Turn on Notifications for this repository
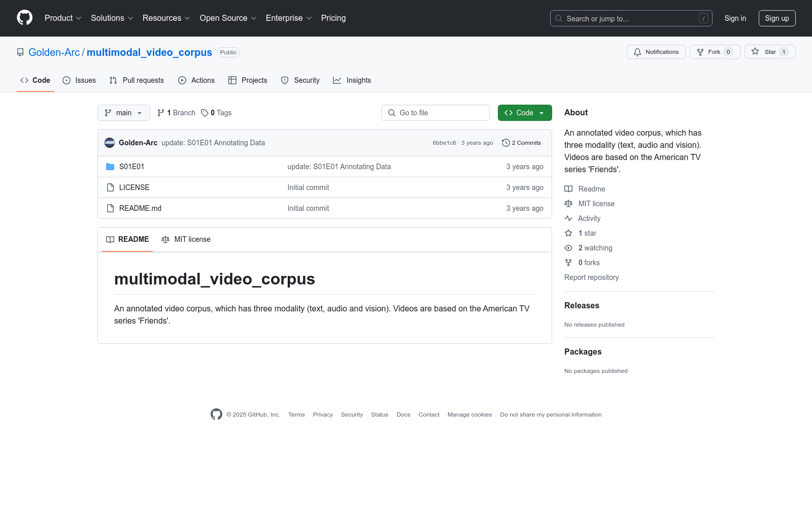The width and height of the screenshot is (812, 508). [x=656, y=52]
